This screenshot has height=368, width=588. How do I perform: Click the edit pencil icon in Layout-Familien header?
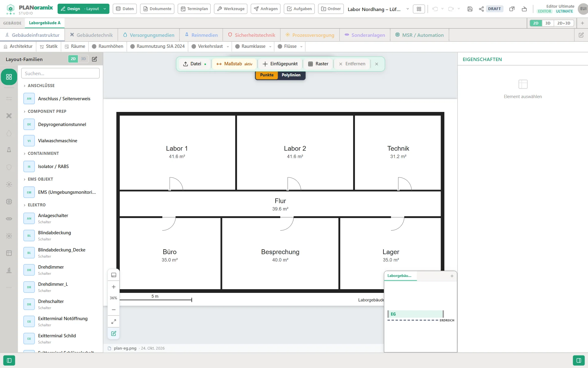pos(95,59)
